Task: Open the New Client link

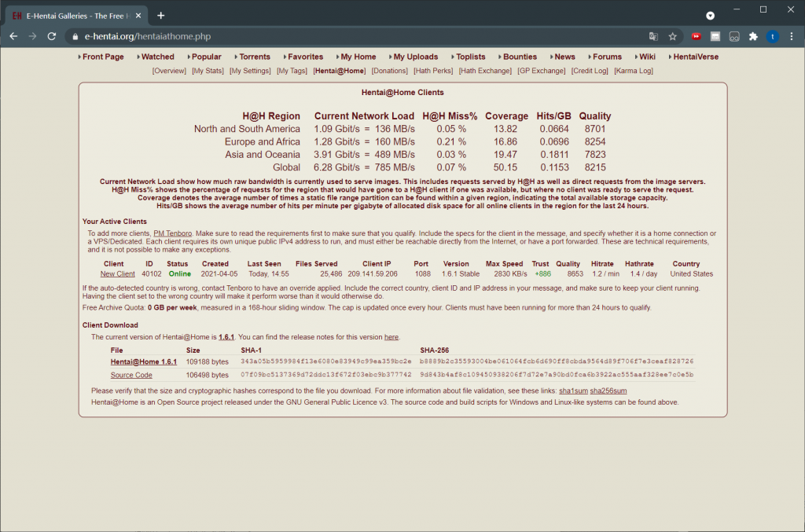Action: pyautogui.click(x=118, y=274)
